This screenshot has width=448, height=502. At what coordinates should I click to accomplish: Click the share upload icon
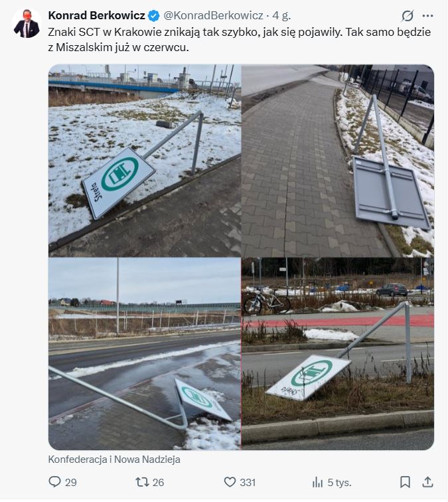point(427,482)
